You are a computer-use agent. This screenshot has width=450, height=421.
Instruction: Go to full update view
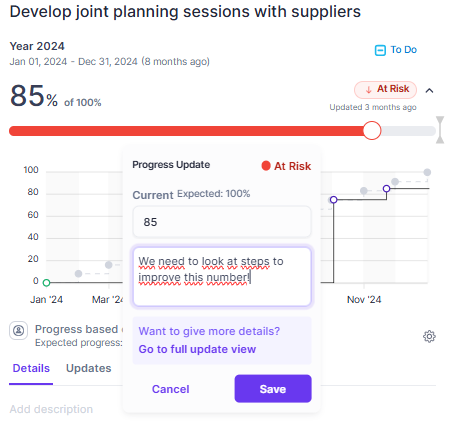[197, 349]
